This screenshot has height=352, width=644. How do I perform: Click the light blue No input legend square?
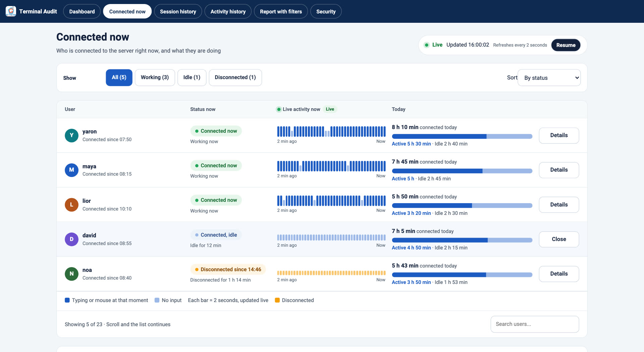[157, 300]
